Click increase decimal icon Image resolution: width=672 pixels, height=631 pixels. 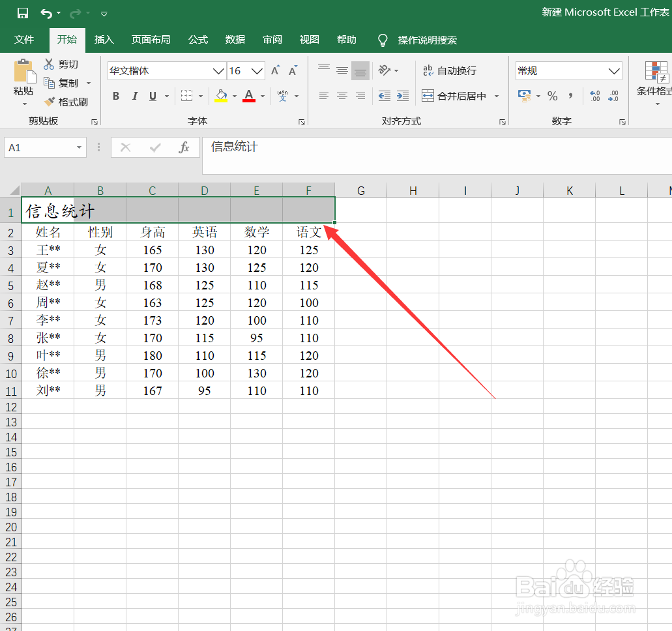coord(595,96)
